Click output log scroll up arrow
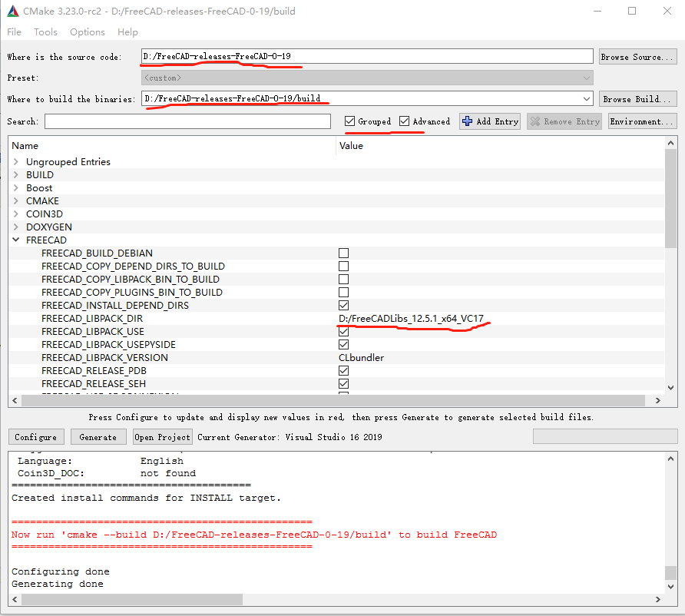The width and height of the screenshot is (685, 616). [670, 459]
